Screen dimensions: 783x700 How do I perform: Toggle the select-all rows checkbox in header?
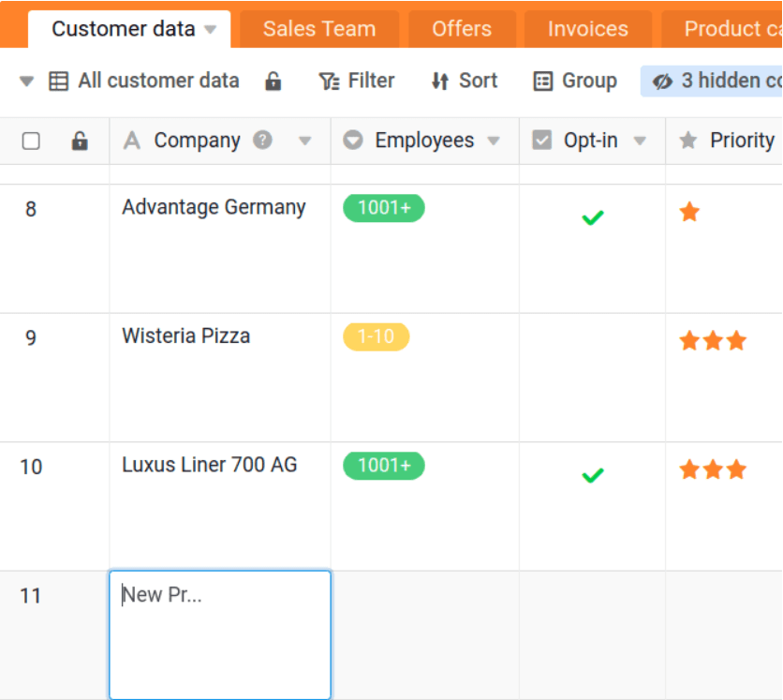click(31, 141)
